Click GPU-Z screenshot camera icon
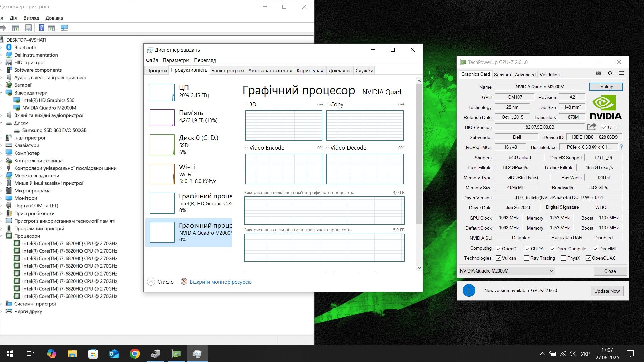 598,73
